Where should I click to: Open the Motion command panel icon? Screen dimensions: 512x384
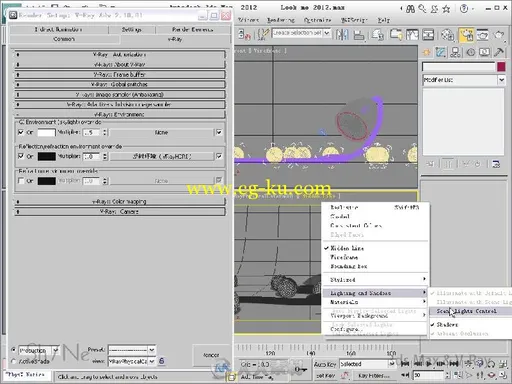point(470,52)
